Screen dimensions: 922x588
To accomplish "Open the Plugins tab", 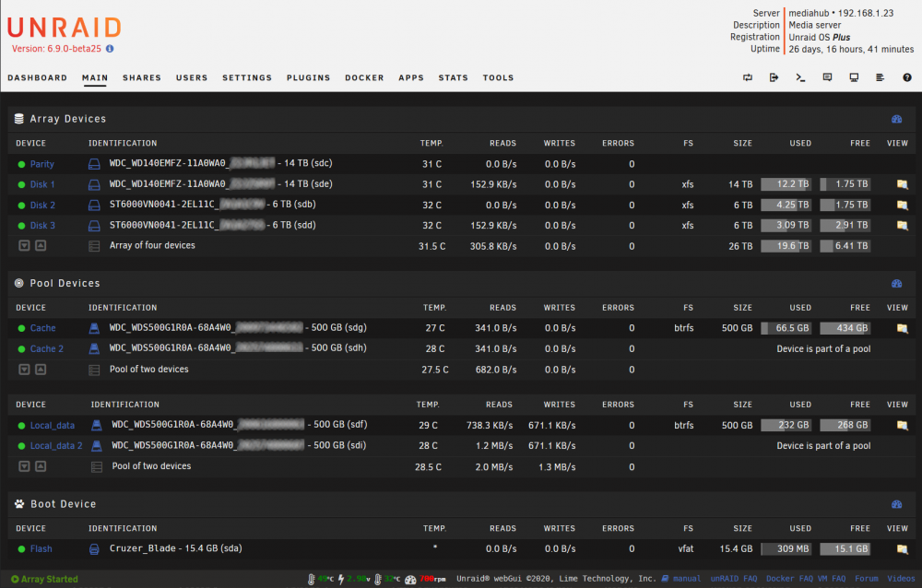I will click(x=308, y=77).
